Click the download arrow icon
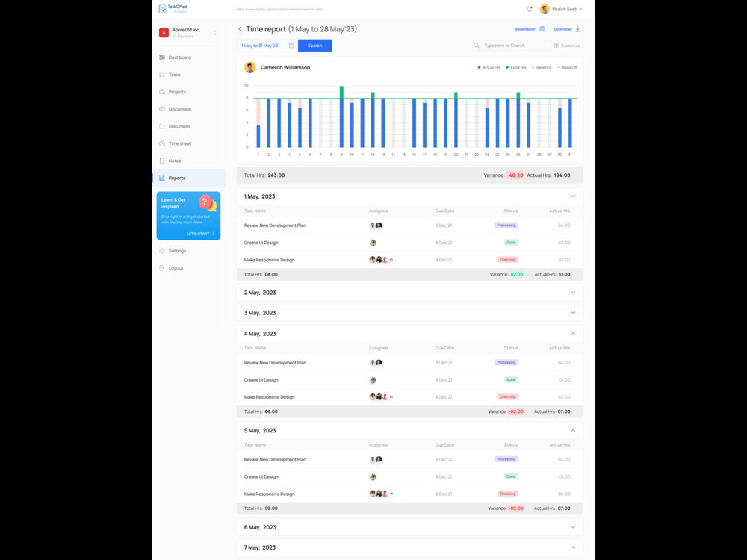The image size is (747, 560). click(577, 29)
